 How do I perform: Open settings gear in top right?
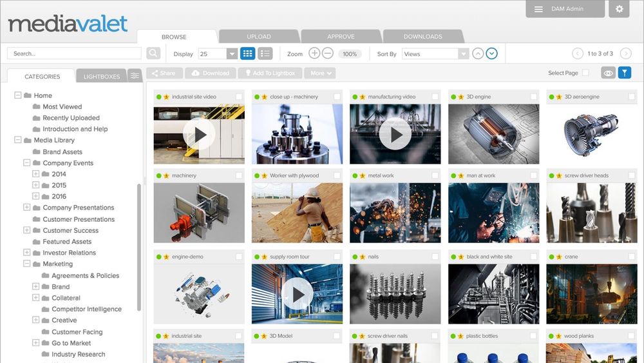click(x=619, y=9)
